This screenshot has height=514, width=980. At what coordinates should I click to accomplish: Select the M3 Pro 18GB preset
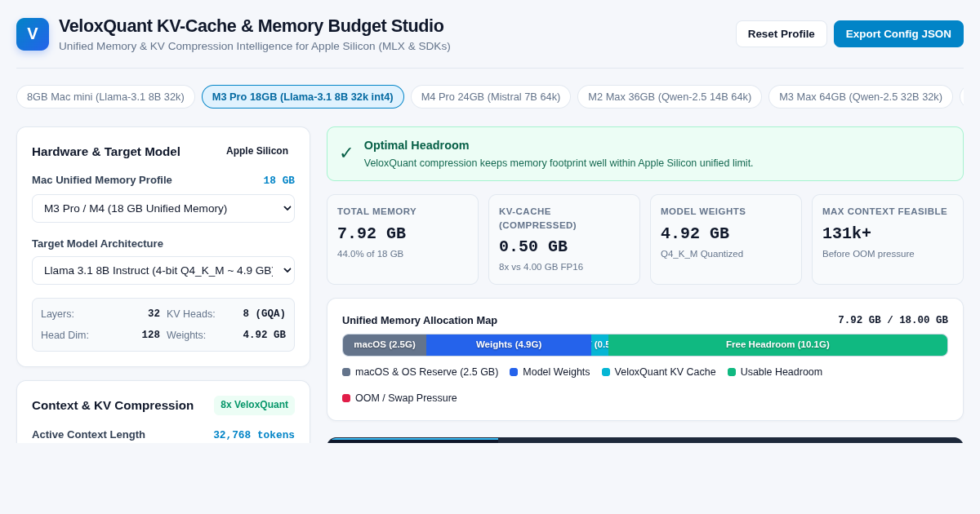[x=303, y=96]
